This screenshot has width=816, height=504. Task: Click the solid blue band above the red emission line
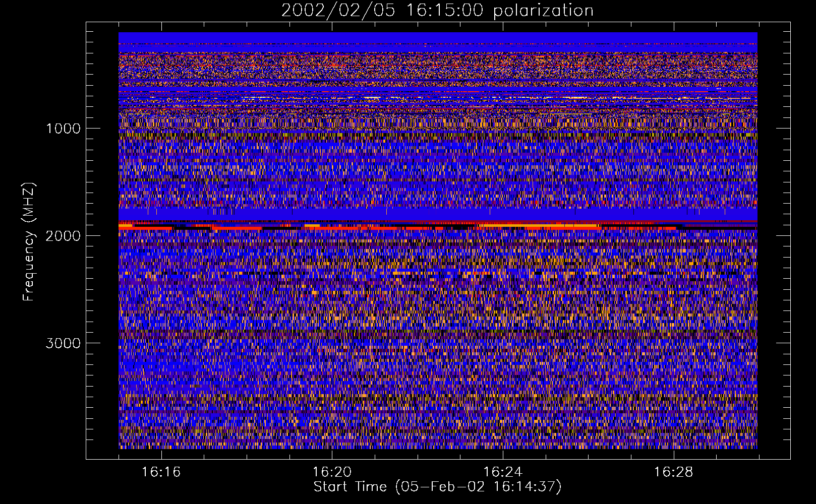click(438, 214)
